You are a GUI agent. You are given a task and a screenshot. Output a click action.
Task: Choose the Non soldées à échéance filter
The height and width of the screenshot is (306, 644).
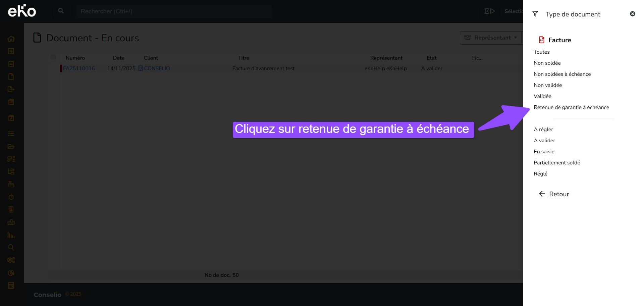[562, 74]
